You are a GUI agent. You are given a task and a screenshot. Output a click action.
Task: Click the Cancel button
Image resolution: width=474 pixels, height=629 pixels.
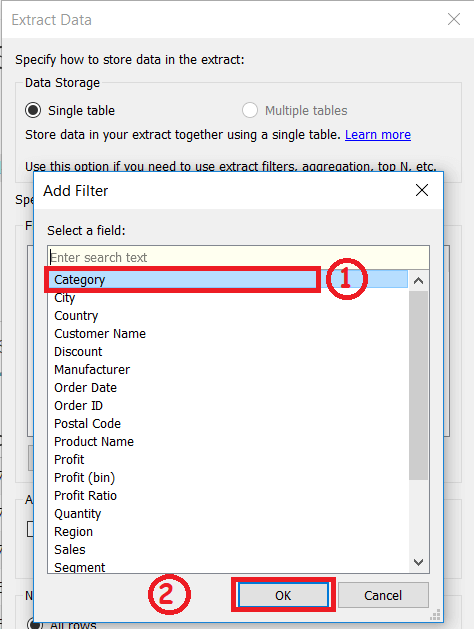pyautogui.click(x=383, y=595)
